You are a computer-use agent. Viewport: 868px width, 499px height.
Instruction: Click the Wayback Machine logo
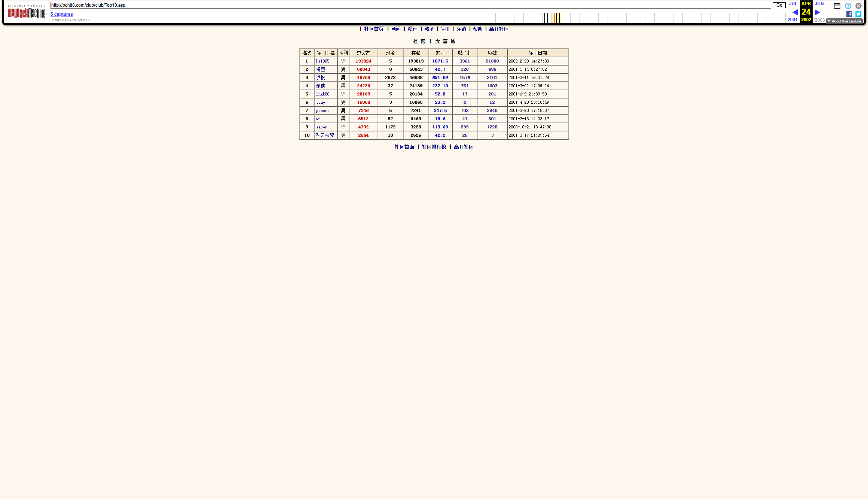[26, 12]
